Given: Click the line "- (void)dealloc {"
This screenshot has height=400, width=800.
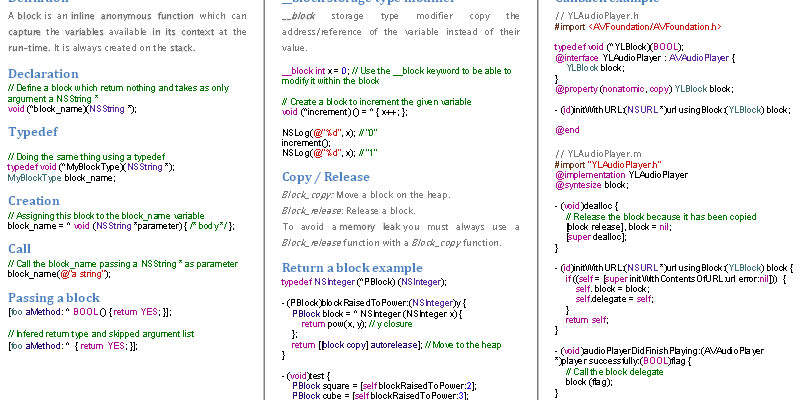Looking at the screenshot, I should tap(586, 206).
